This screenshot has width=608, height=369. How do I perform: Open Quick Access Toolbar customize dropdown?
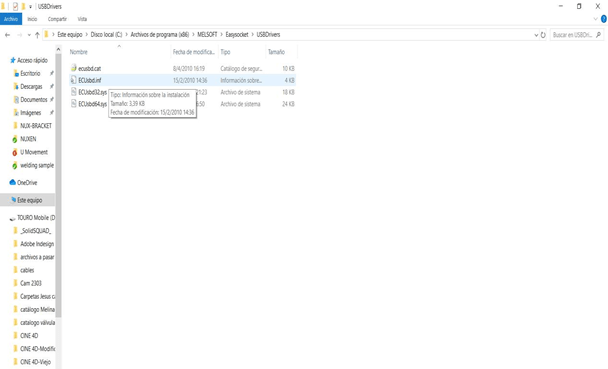(30, 7)
